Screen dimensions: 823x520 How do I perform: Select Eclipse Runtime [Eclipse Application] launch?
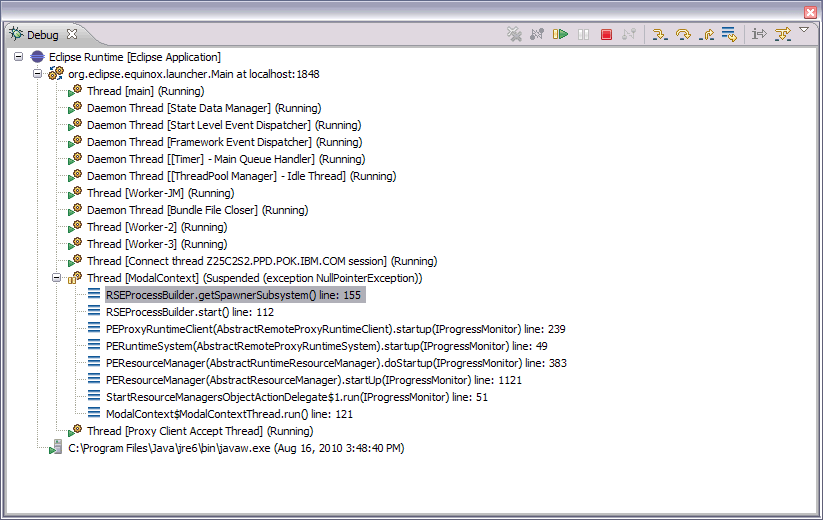pyautogui.click(x=135, y=57)
